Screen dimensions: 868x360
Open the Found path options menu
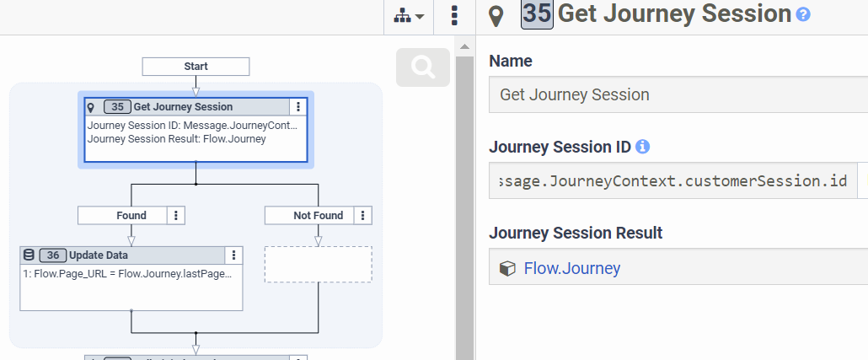[x=176, y=216]
